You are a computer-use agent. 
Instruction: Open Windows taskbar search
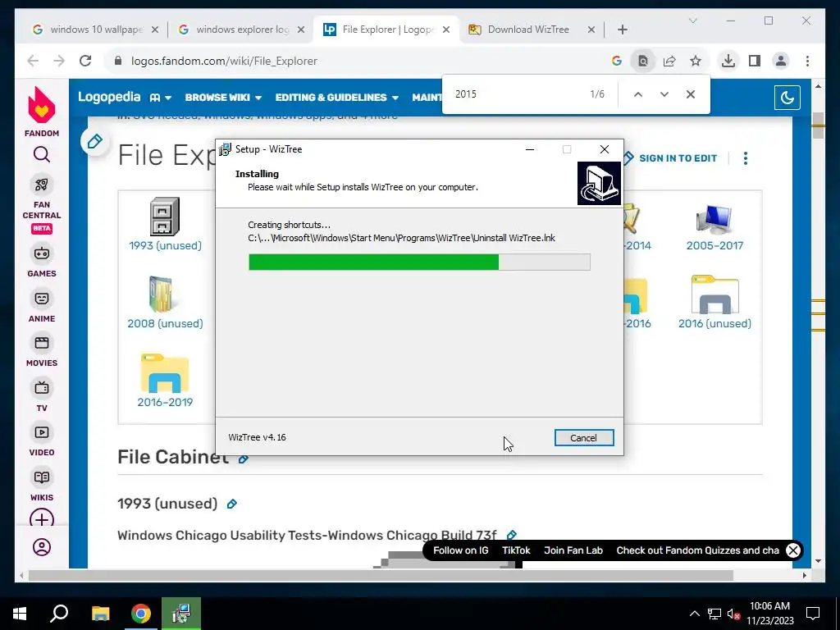point(59,614)
